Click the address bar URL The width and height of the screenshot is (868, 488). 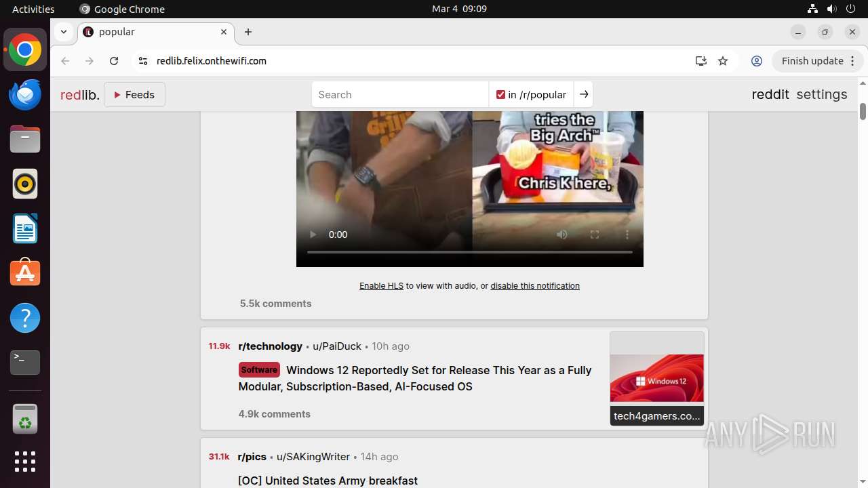pyautogui.click(x=212, y=61)
